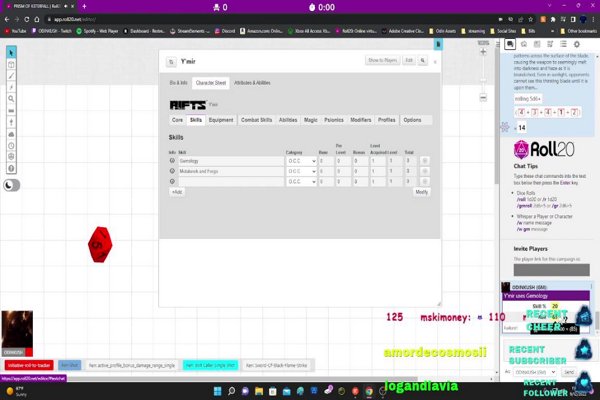Open the Skills sheet tab
The width and height of the screenshot is (600, 400).
[196, 120]
